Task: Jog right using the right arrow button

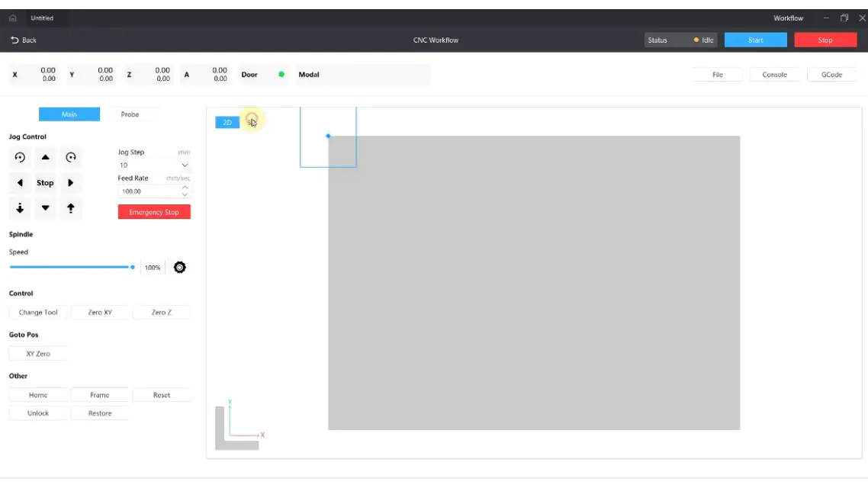Action: tap(71, 183)
